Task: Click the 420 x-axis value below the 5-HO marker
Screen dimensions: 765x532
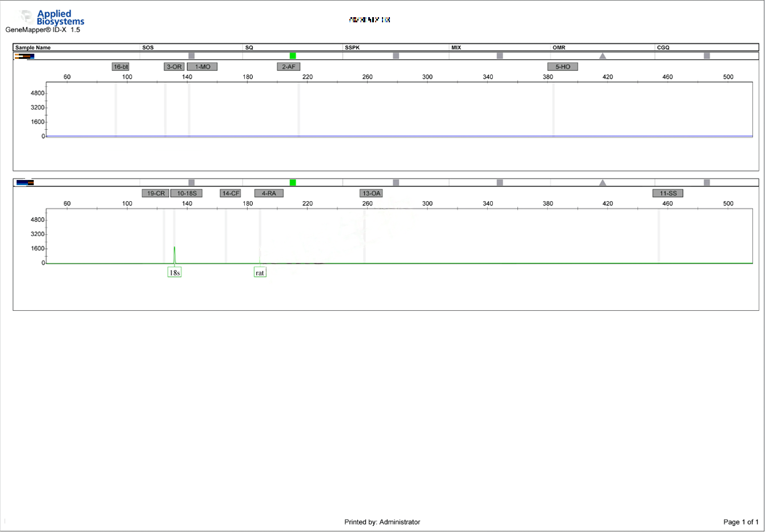Action: pos(608,77)
